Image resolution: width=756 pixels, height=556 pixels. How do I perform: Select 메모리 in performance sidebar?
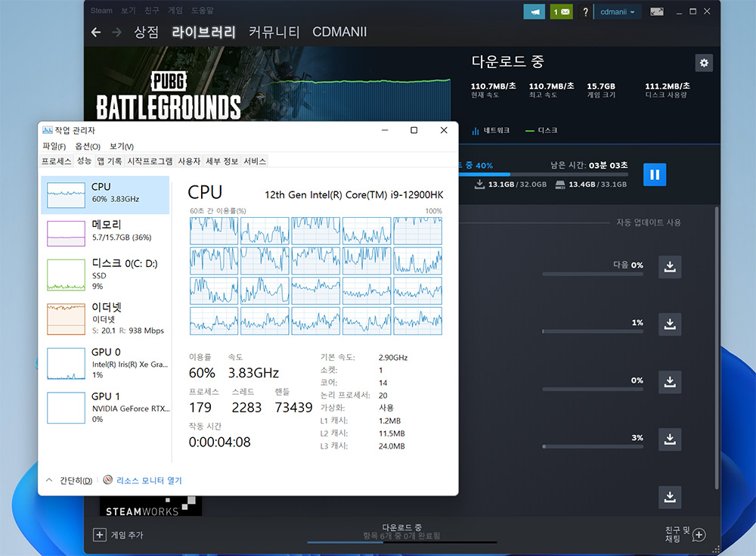pos(105,233)
